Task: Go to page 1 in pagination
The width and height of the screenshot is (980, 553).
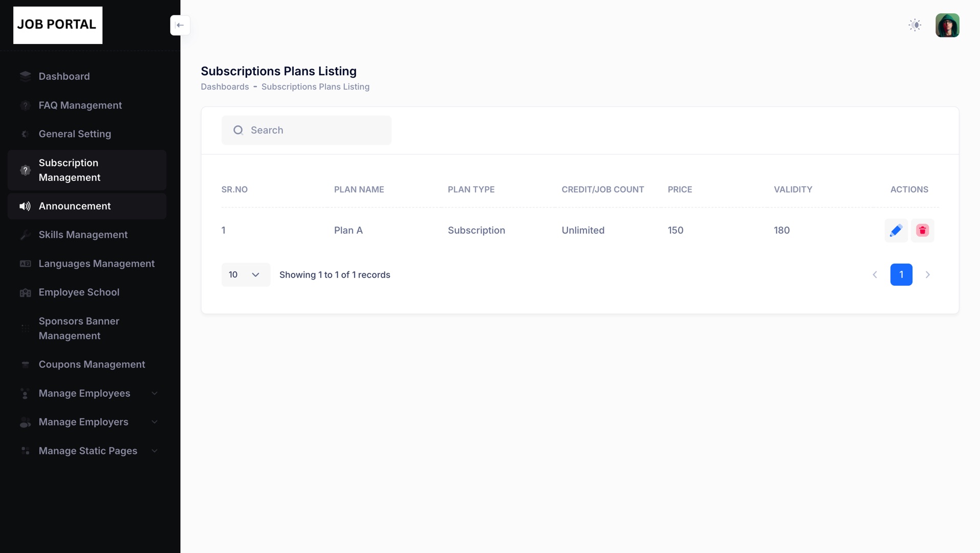Action: tap(901, 275)
